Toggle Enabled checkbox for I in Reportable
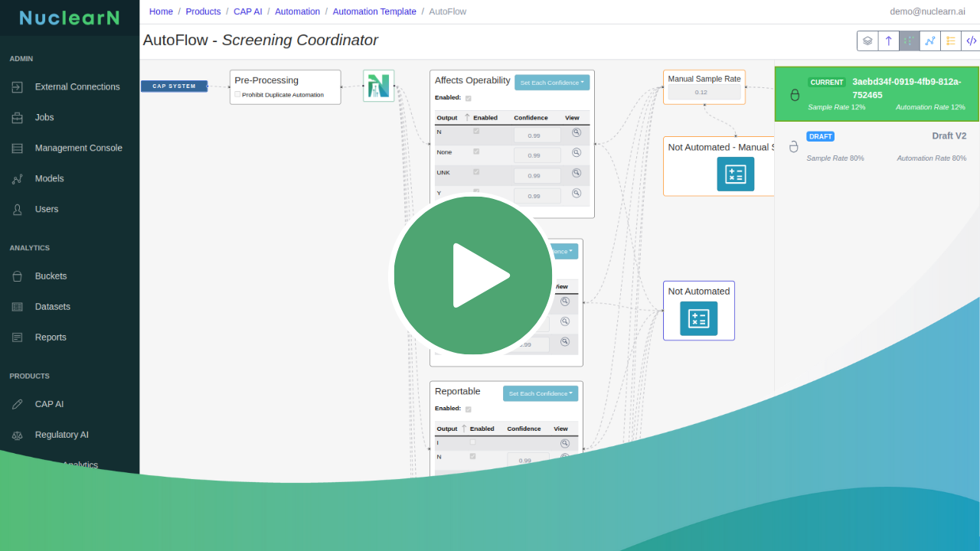Image resolution: width=980 pixels, height=551 pixels. (472, 442)
